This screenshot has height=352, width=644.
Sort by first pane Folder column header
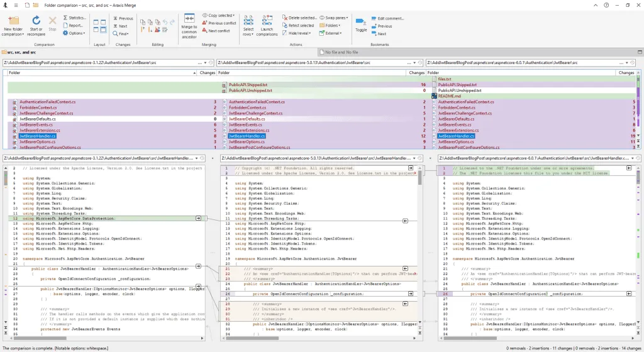[x=102, y=73]
